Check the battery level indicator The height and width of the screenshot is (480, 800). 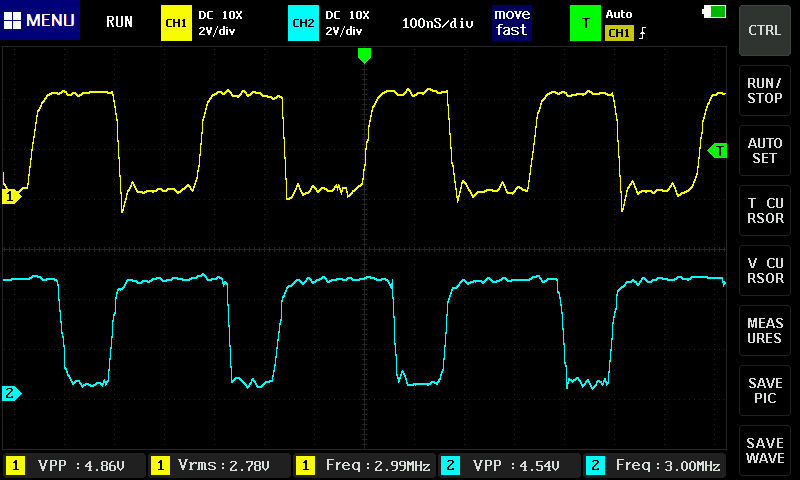tap(715, 11)
